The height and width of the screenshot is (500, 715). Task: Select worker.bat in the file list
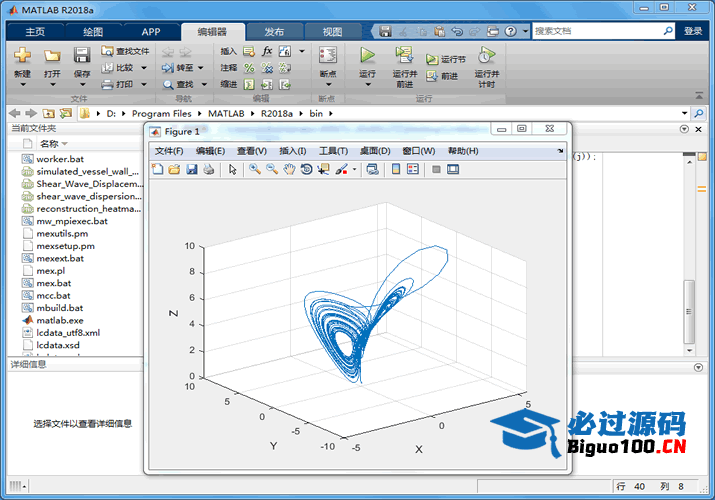tap(60, 159)
